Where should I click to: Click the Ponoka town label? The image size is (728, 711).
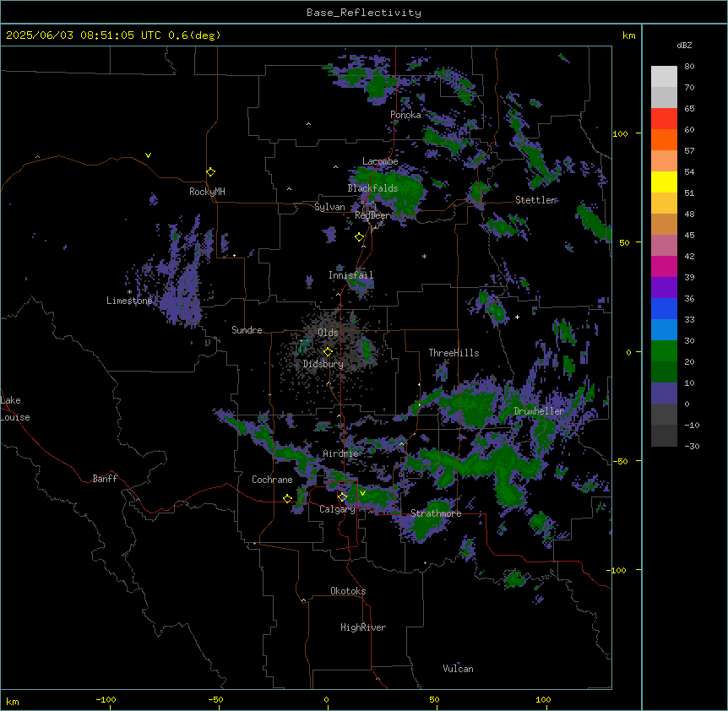(405, 115)
